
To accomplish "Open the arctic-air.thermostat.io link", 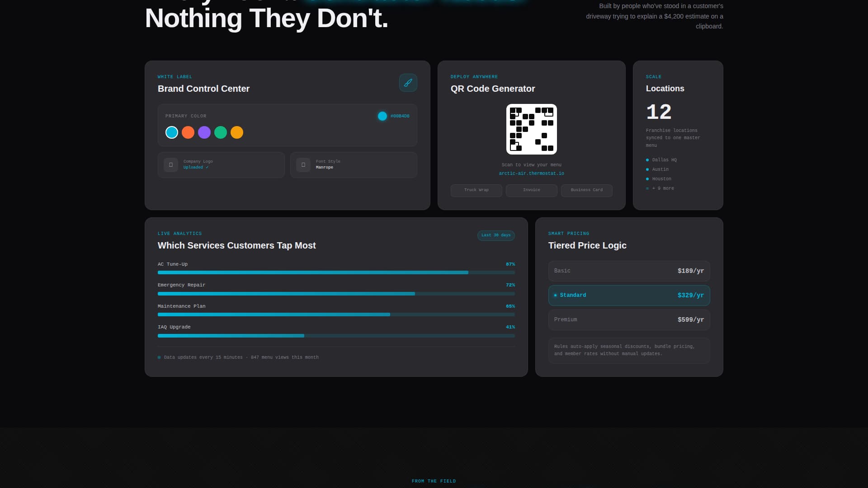I will [x=532, y=174].
